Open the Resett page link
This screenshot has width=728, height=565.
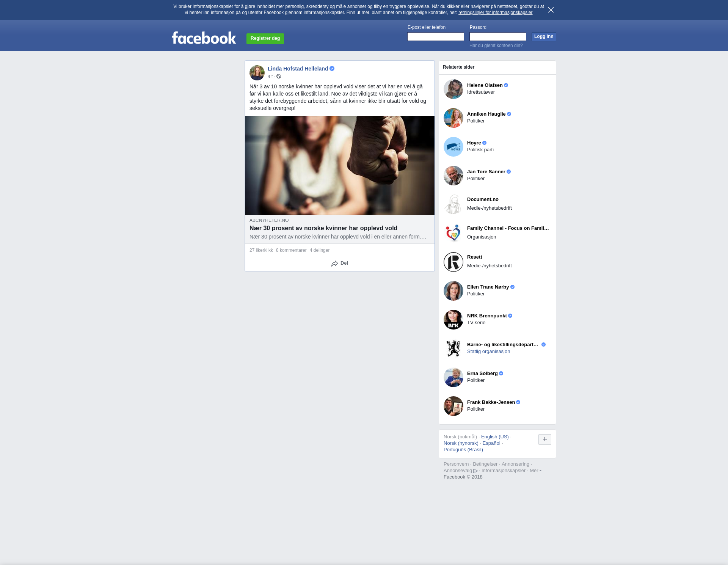pyautogui.click(x=474, y=257)
